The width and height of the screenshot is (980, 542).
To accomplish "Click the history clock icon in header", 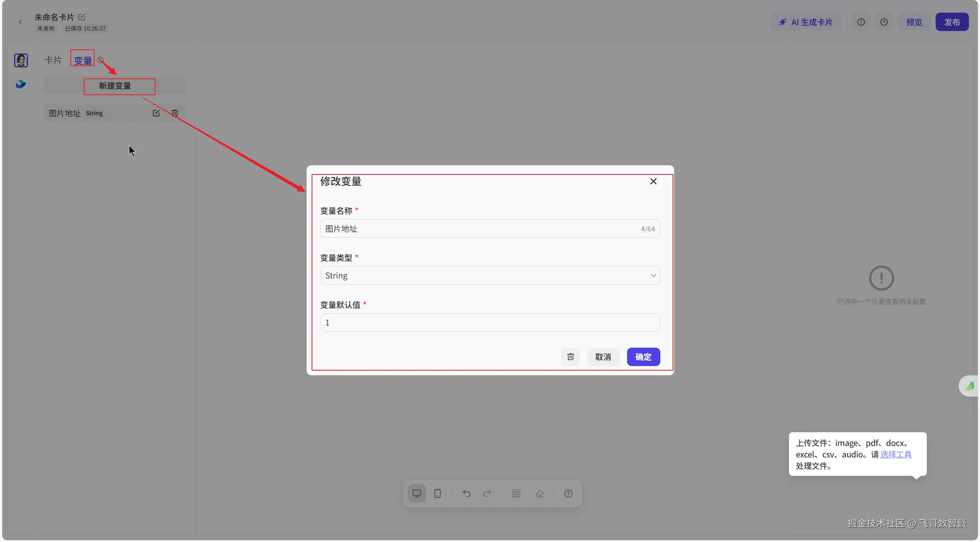I will point(884,22).
